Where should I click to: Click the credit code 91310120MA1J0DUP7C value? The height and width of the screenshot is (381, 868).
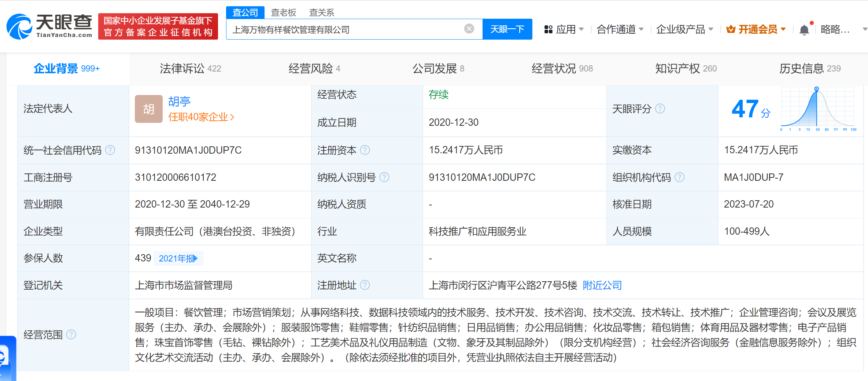[x=188, y=150]
